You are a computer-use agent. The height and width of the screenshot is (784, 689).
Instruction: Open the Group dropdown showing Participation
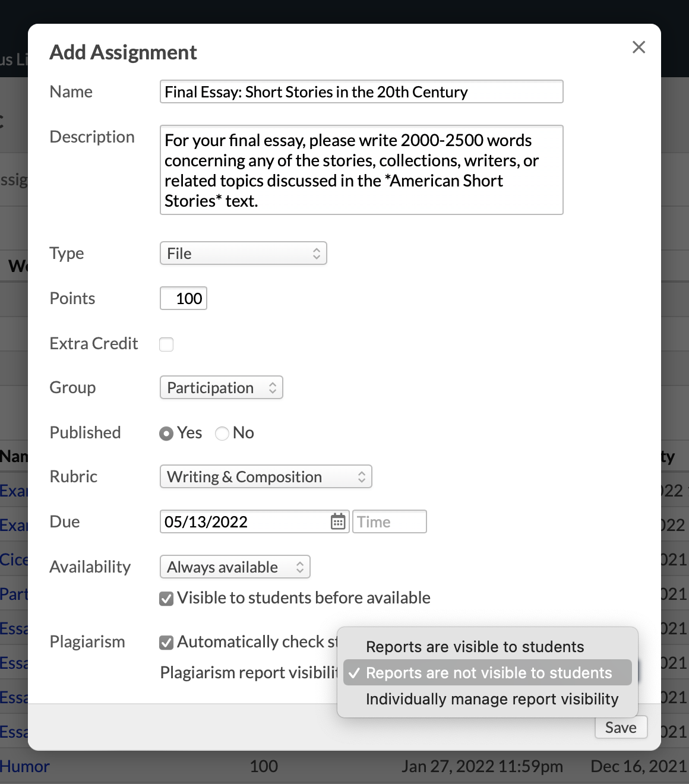tap(221, 388)
